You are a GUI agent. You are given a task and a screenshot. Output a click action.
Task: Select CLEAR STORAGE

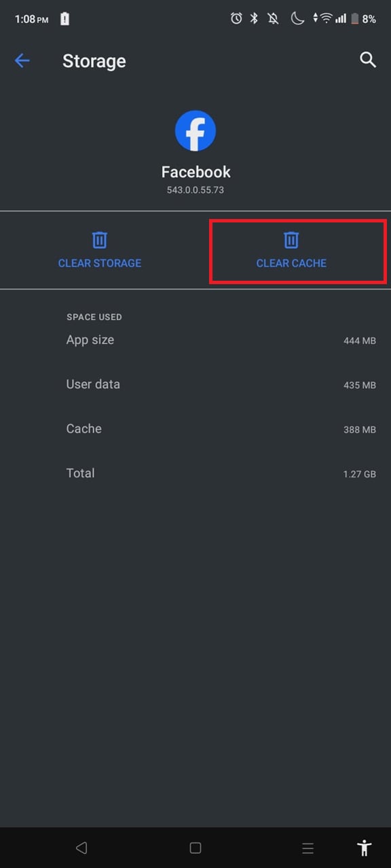pyautogui.click(x=99, y=263)
